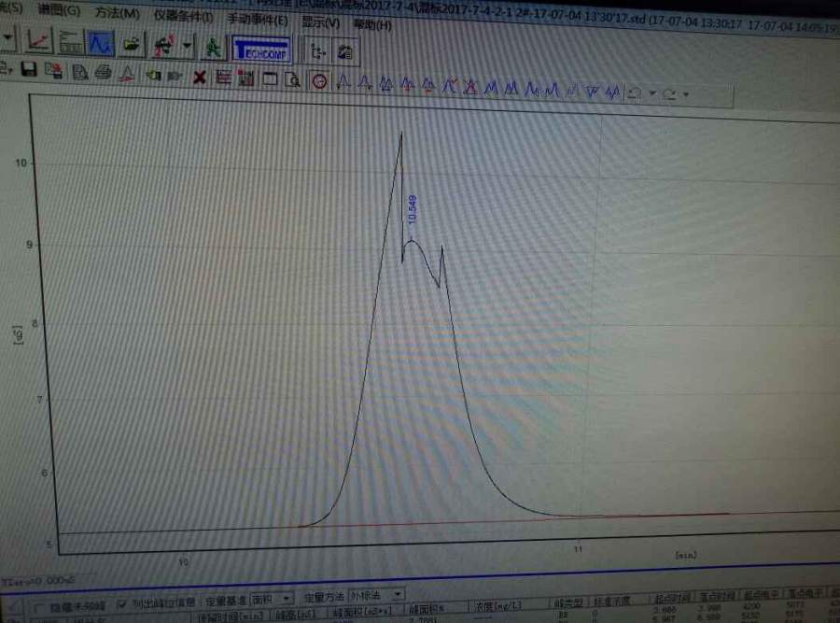Open the 显示(V) menu
The image size is (840, 623).
pos(320,22)
